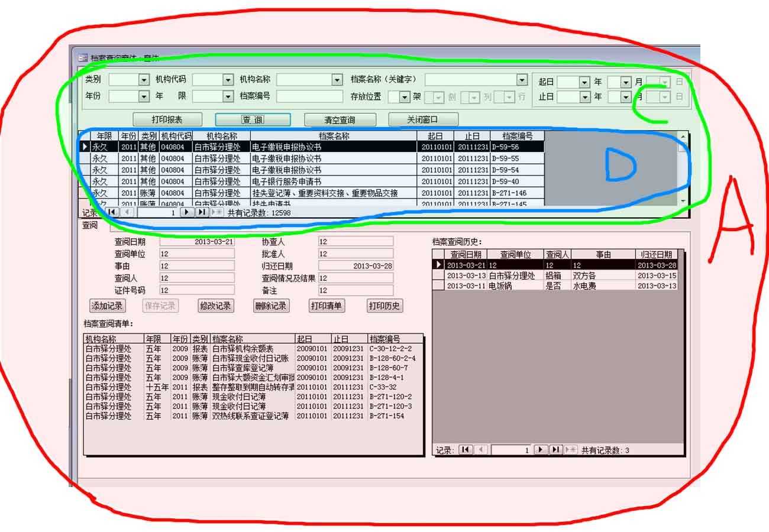Screen dimensions: 769x532
Task: Switch to the 查阅 tab
Action: tap(90, 225)
